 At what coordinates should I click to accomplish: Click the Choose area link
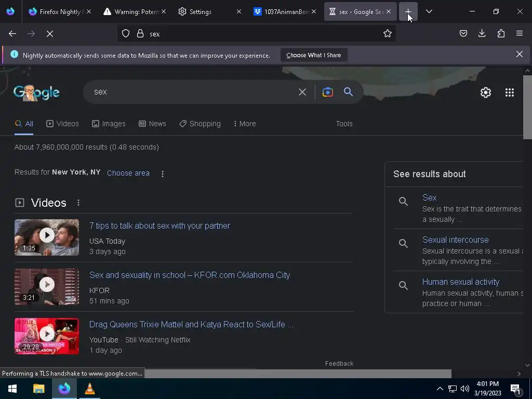pyautogui.click(x=128, y=173)
